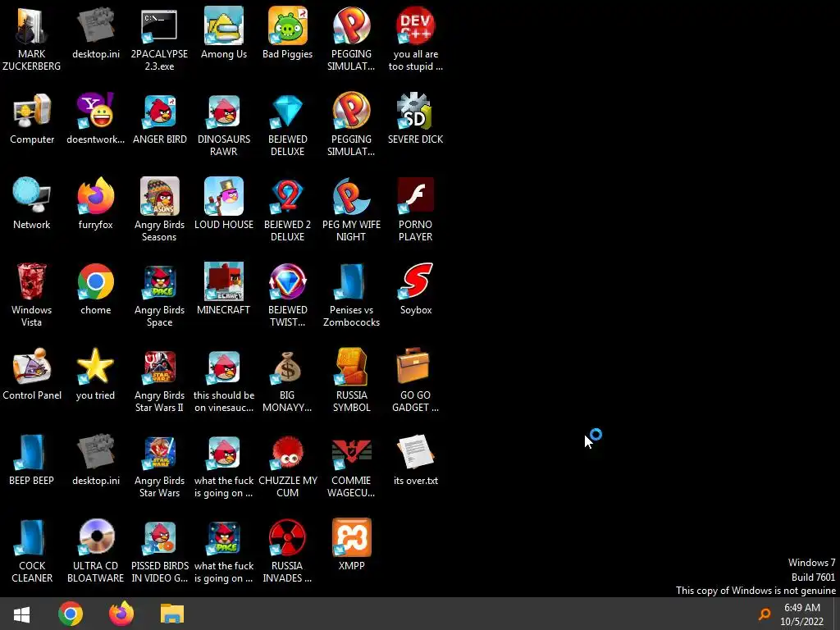Open the taskbar clock showing 6:49 AM
The image size is (840, 630).
pyautogui.click(x=802, y=614)
